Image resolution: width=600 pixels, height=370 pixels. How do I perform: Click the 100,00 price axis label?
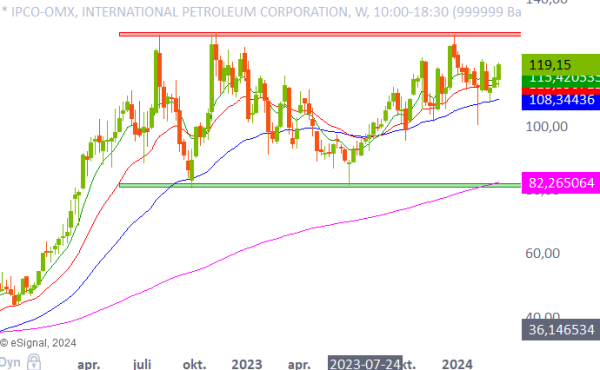[x=546, y=126]
